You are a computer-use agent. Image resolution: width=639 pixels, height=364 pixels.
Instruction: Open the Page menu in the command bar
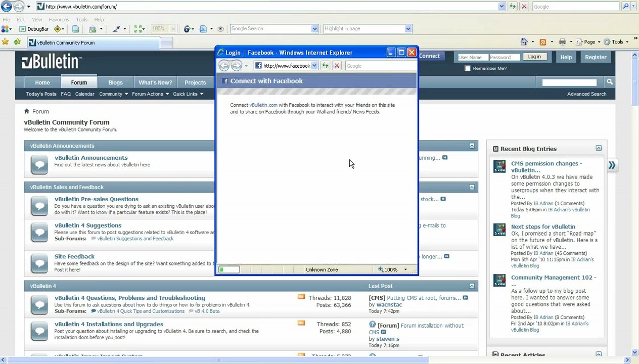(x=590, y=42)
